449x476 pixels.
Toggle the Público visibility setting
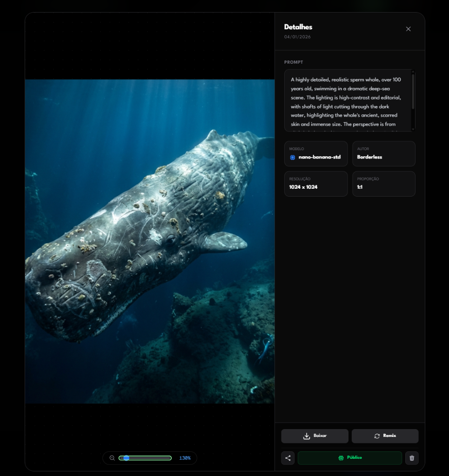point(350,458)
